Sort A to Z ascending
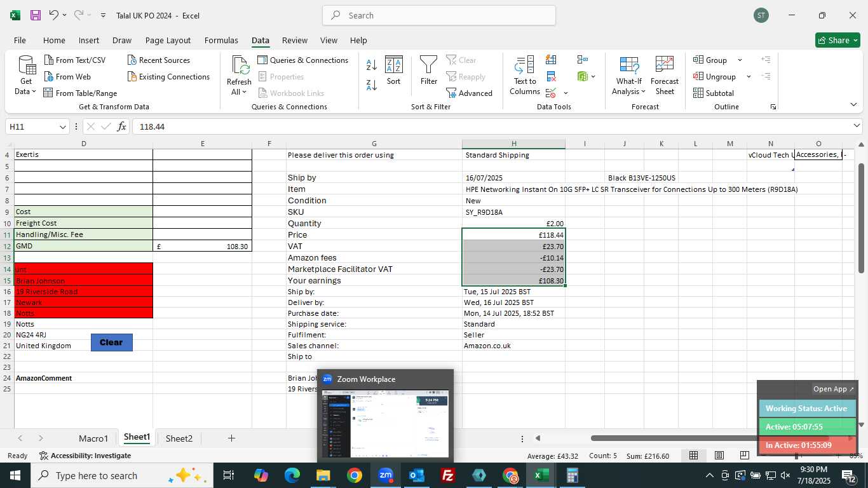The height and width of the screenshot is (488, 868). point(372,64)
